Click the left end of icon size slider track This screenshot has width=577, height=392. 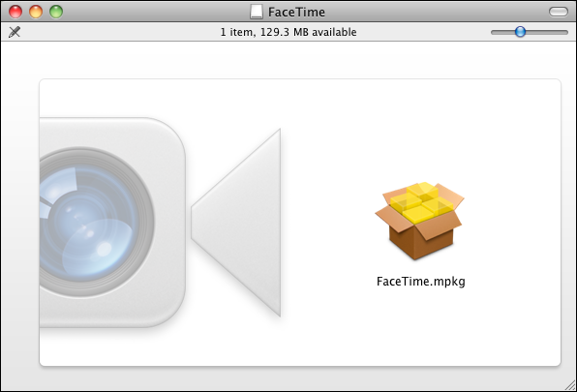[x=494, y=32]
